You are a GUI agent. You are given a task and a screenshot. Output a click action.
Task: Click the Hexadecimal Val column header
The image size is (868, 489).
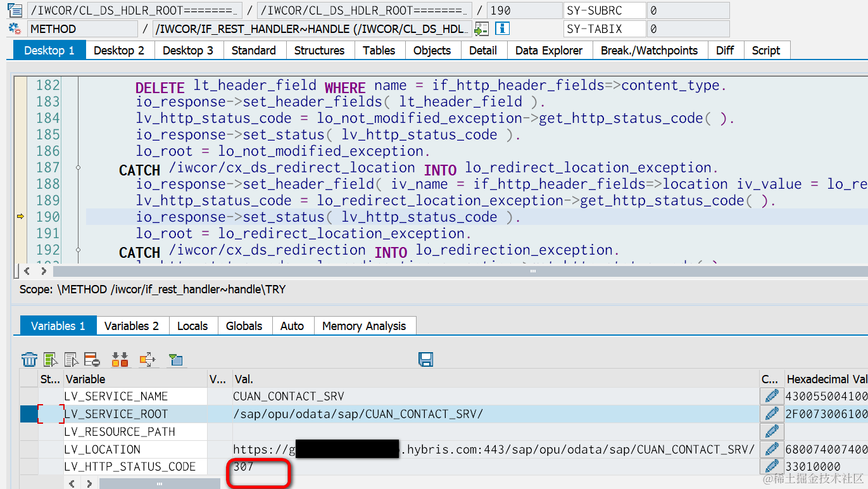coord(826,379)
